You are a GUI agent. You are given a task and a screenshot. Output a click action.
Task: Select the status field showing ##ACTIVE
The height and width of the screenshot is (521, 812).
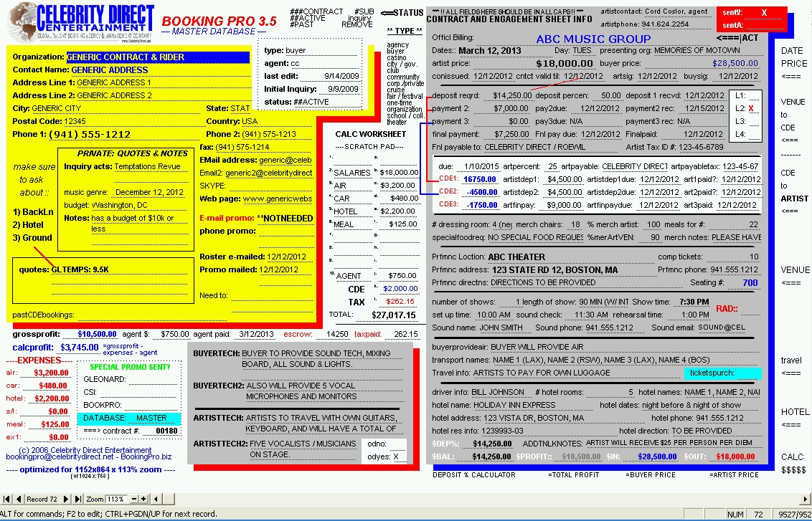[326, 102]
